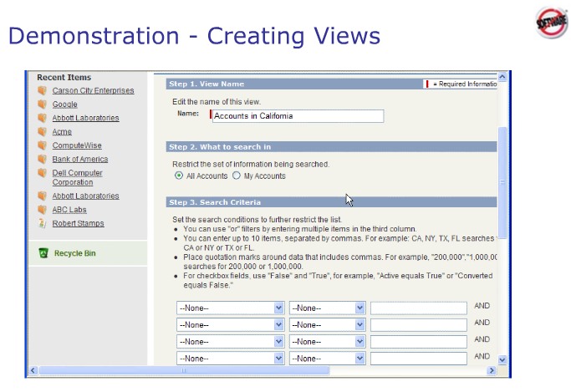Click the account icon next to Google
This screenshot has height=392, width=571.
pyautogui.click(x=42, y=104)
